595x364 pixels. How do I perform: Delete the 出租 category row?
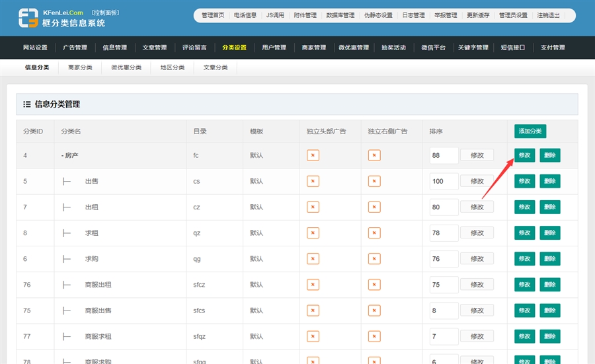550,207
